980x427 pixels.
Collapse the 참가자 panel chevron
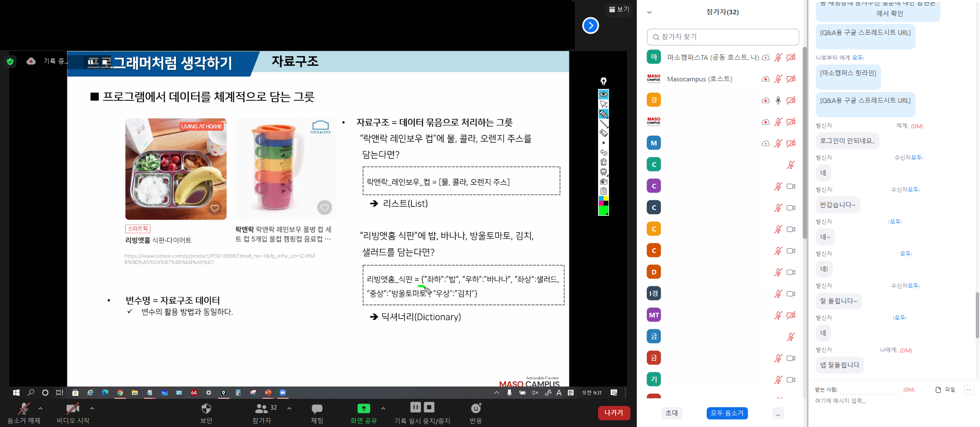(x=649, y=12)
